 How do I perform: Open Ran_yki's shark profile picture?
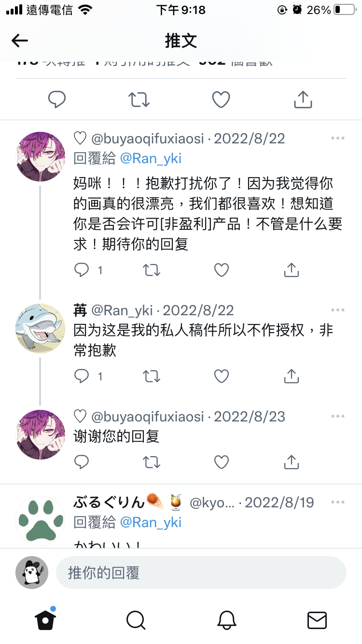click(41, 328)
